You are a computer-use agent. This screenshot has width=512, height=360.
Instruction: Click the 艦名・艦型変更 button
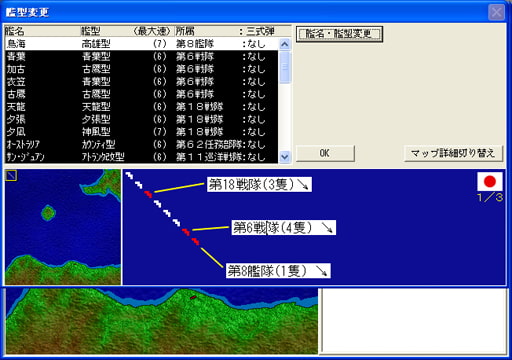(x=339, y=34)
